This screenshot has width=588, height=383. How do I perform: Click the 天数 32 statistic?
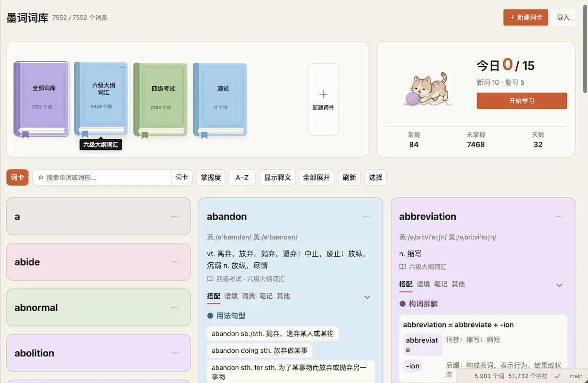coord(538,140)
